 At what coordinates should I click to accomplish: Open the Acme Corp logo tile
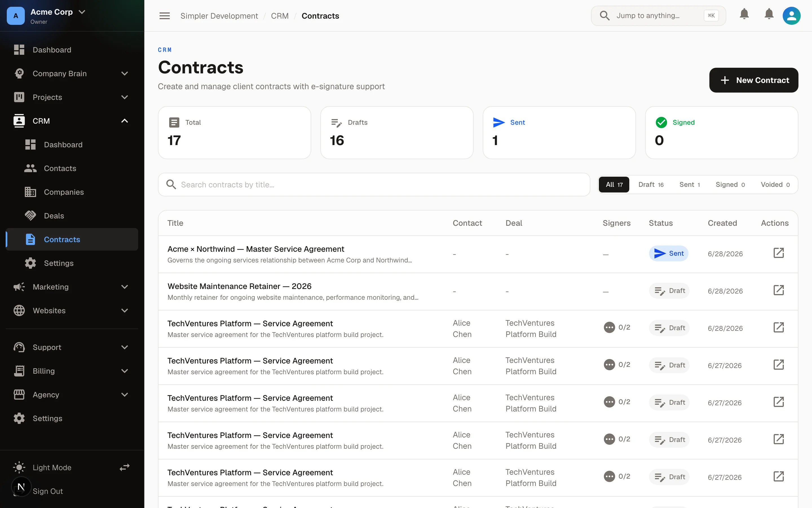(x=16, y=16)
